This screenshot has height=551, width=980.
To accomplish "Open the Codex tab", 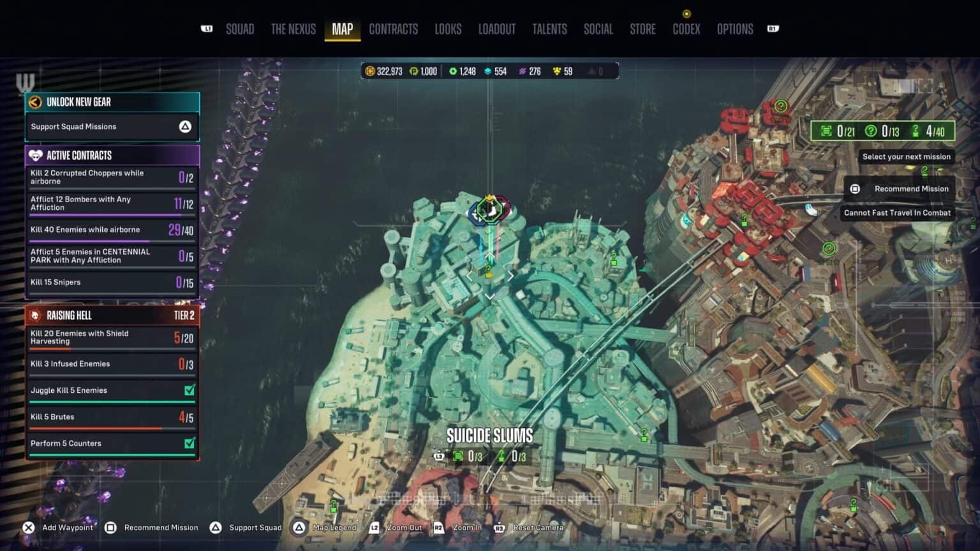I will (x=687, y=29).
